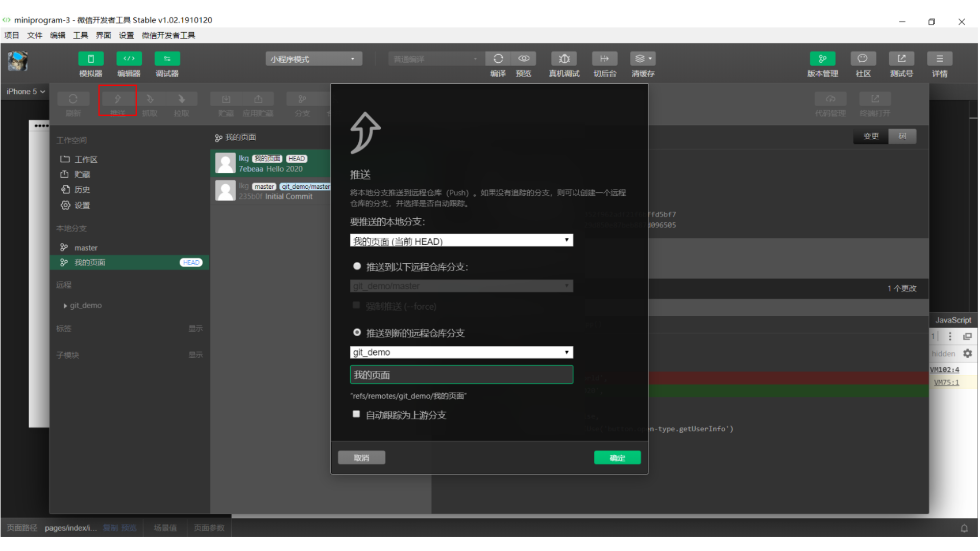This screenshot has height=551, width=980.
Task: Expand the git_demo remote tree item
Action: [x=65, y=306]
